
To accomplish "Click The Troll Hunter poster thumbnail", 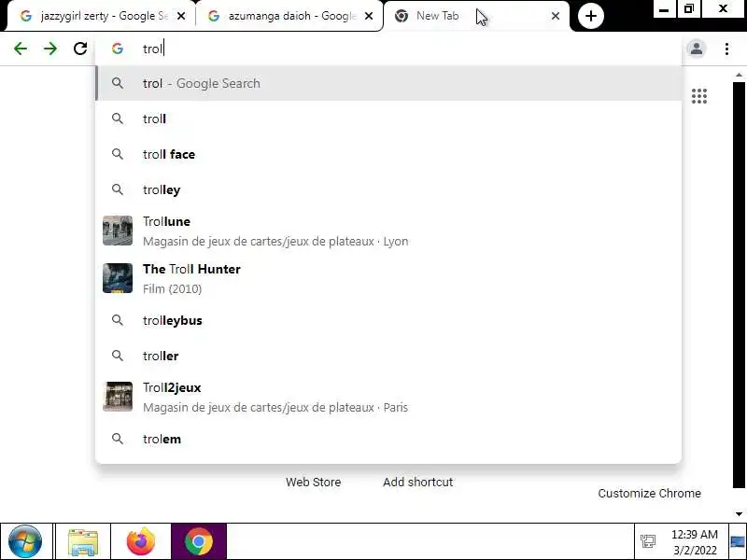I will [x=118, y=278].
